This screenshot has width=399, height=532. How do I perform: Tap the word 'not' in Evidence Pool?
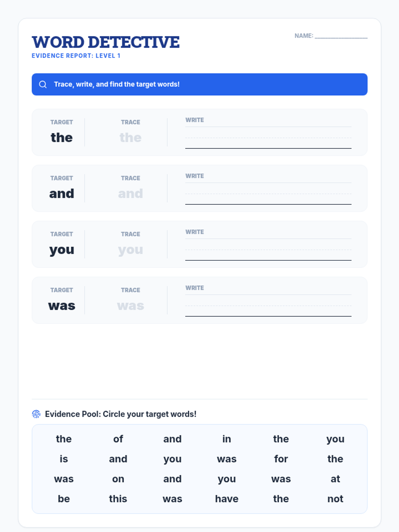tap(335, 499)
